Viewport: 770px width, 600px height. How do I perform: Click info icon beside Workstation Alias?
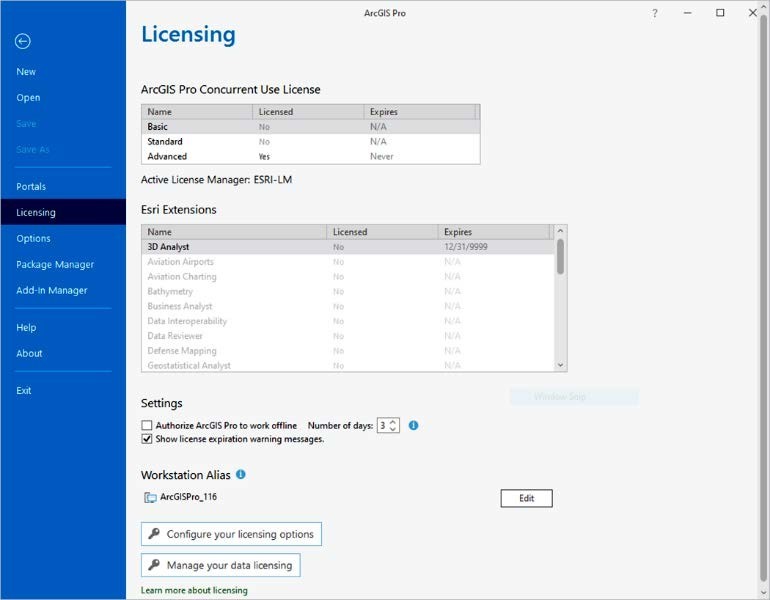point(241,474)
